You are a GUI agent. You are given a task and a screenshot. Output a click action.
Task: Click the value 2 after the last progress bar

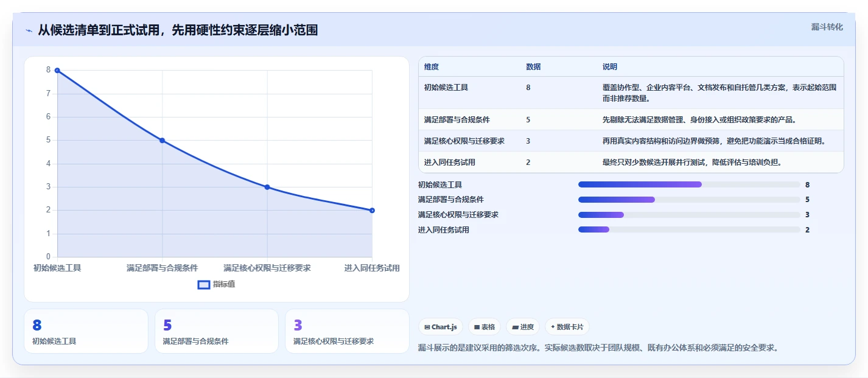point(807,230)
